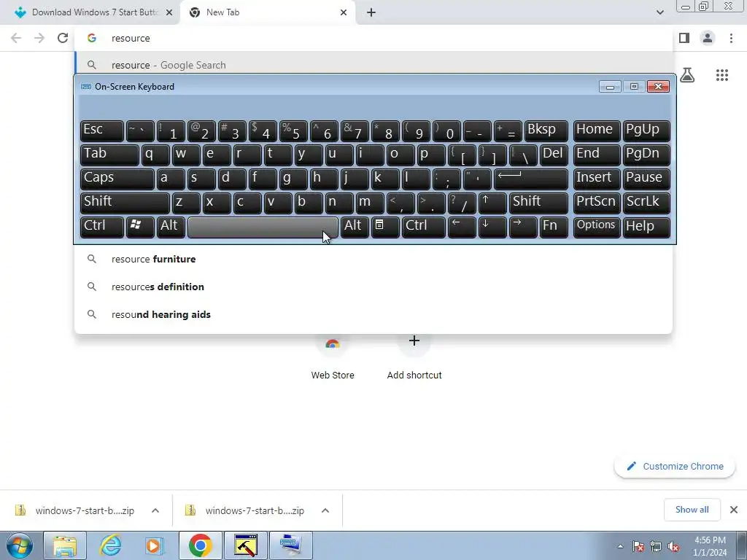The width and height of the screenshot is (747, 560).
Task: Expand options for first windows-7-start-b zip download
Action: [155, 510]
